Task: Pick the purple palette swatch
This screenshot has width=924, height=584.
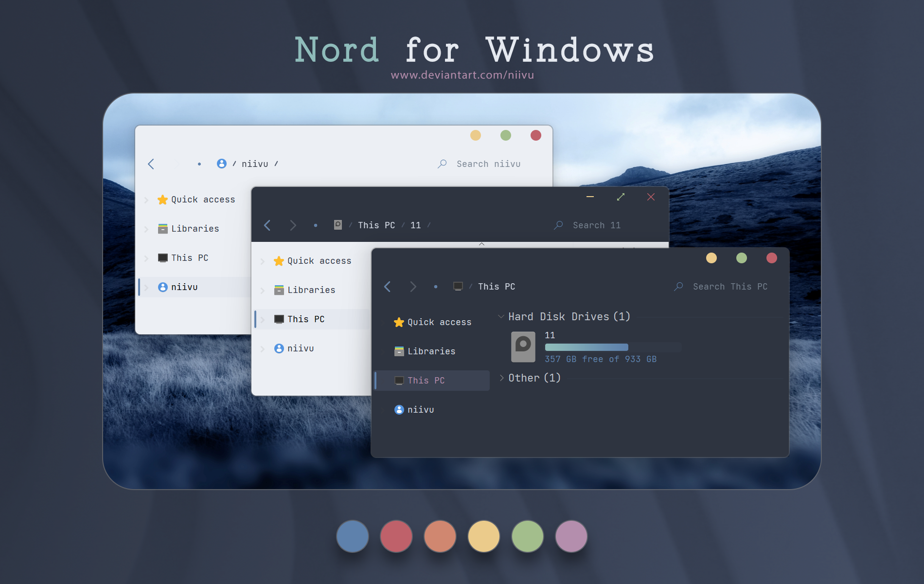Action: (571, 536)
